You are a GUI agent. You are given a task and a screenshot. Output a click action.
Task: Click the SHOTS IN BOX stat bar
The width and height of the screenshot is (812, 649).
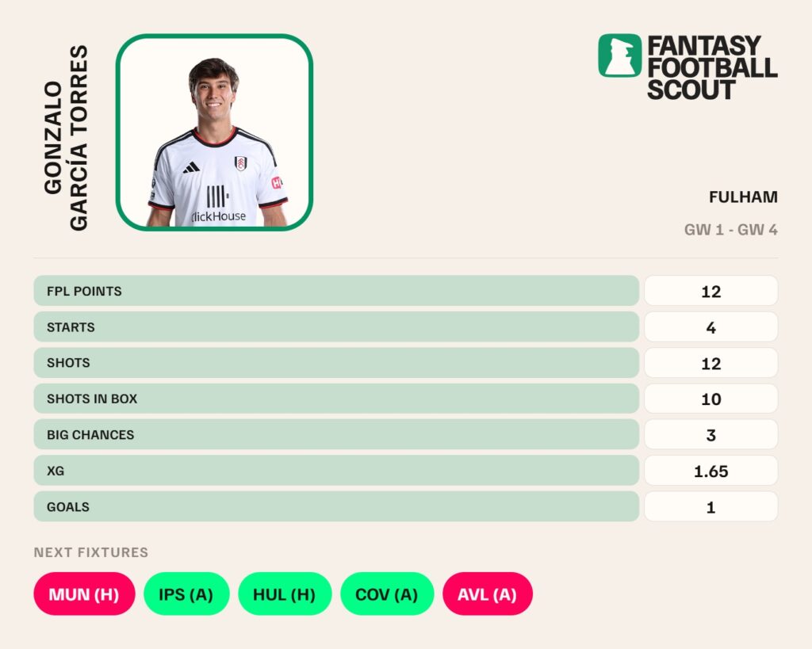[x=336, y=399]
